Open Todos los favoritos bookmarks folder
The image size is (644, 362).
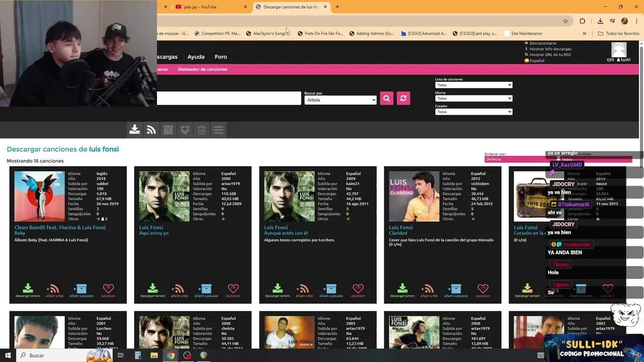(618, 34)
